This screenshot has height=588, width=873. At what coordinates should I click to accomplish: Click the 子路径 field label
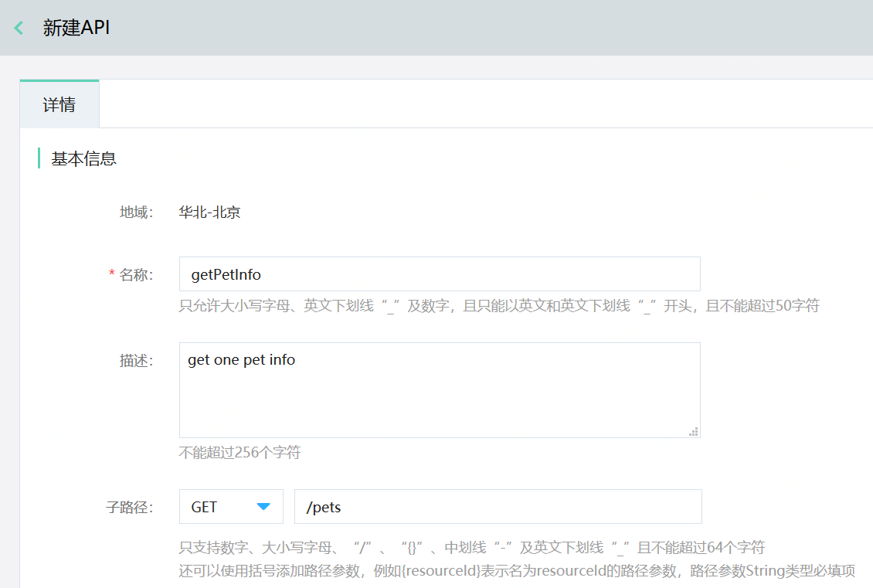point(130,508)
